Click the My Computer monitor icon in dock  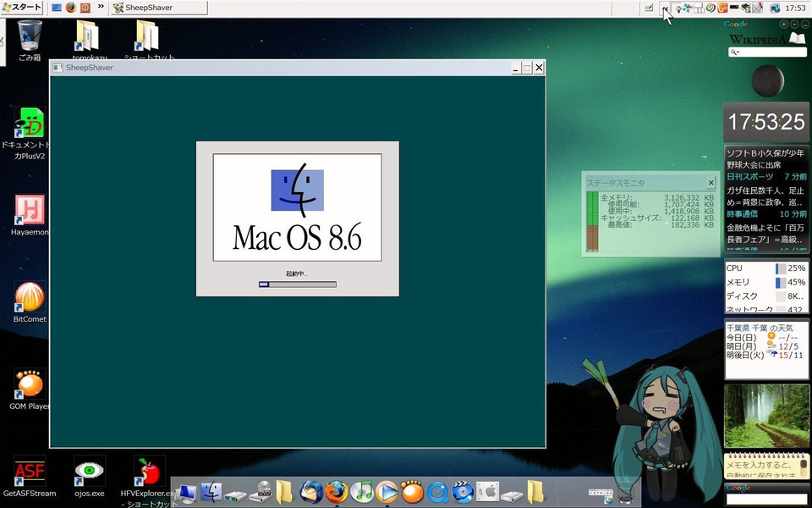pyautogui.click(x=185, y=493)
